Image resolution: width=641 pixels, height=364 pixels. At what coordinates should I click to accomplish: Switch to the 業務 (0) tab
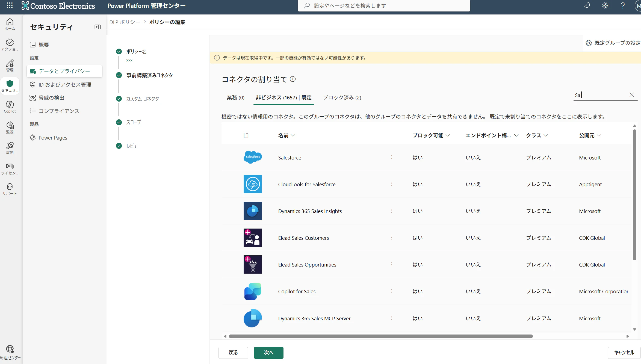tap(236, 97)
